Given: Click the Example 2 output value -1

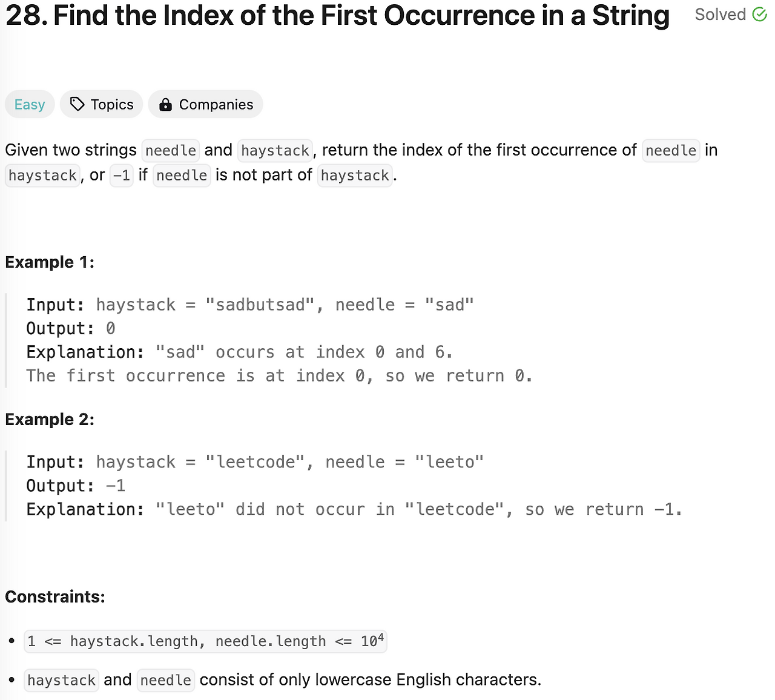Looking at the screenshot, I should [x=116, y=485].
